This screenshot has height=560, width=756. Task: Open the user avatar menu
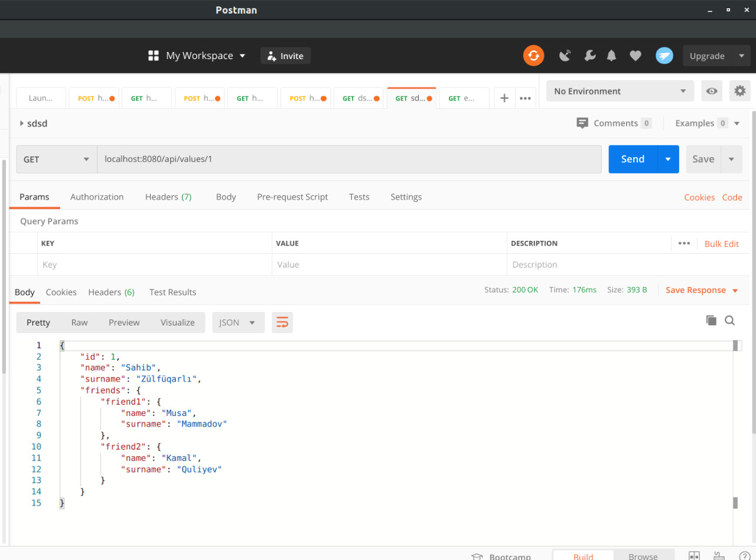pyautogui.click(x=664, y=56)
